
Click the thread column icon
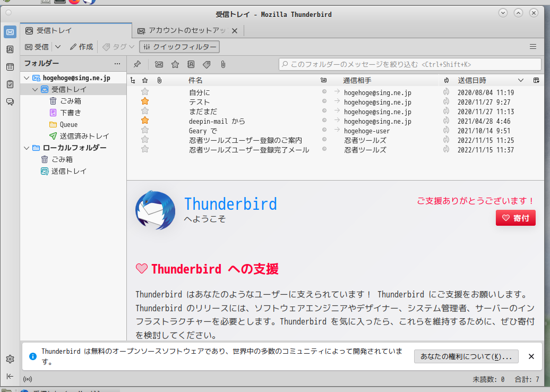click(133, 80)
